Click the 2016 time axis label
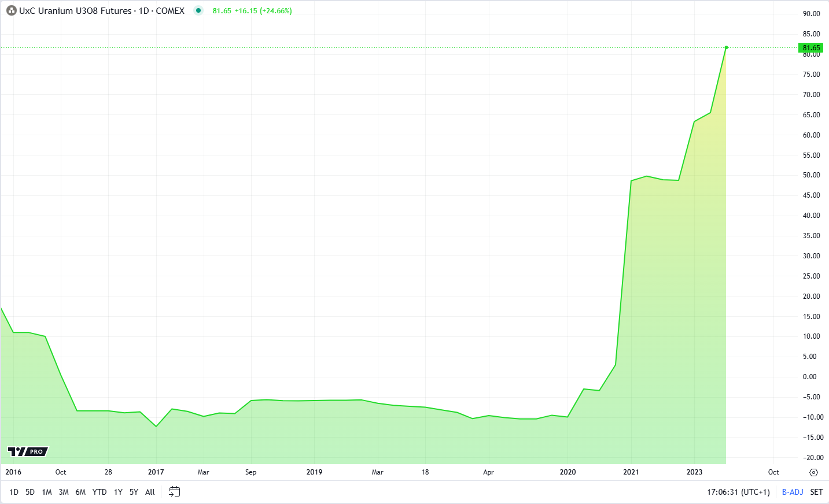Image resolution: width=829 pixels, height=504 pixels. [x=13, y=472]
